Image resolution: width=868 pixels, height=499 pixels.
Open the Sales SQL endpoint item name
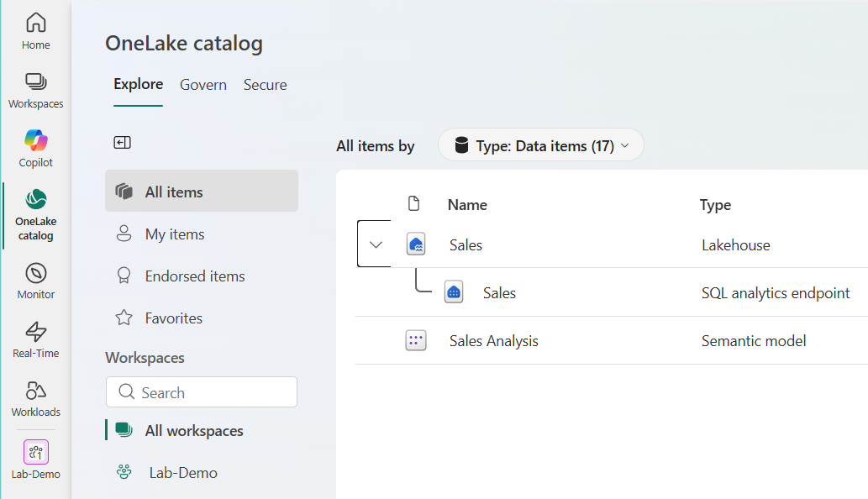tap(499, 293)
